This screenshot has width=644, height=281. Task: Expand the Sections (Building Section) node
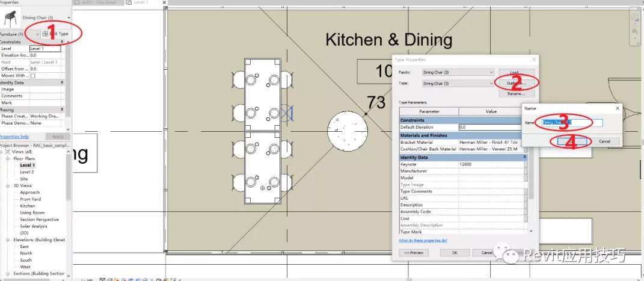click(x=8, y=274)
